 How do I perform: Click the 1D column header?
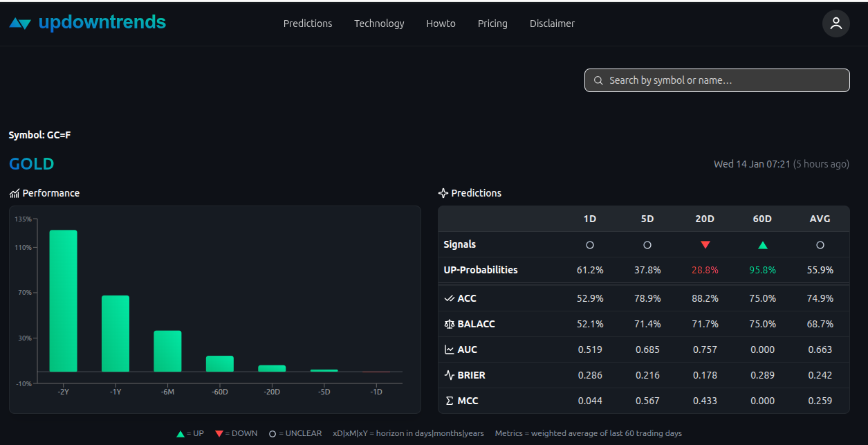pos(590,219)
